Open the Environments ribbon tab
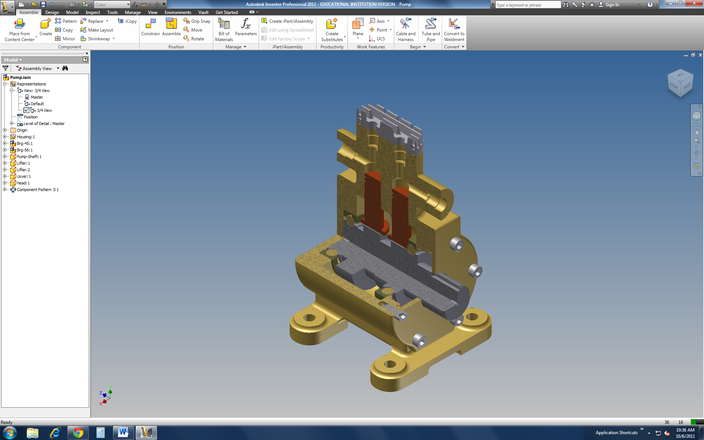The width and height of the screenshot is (704, 440). click(178, 12)
